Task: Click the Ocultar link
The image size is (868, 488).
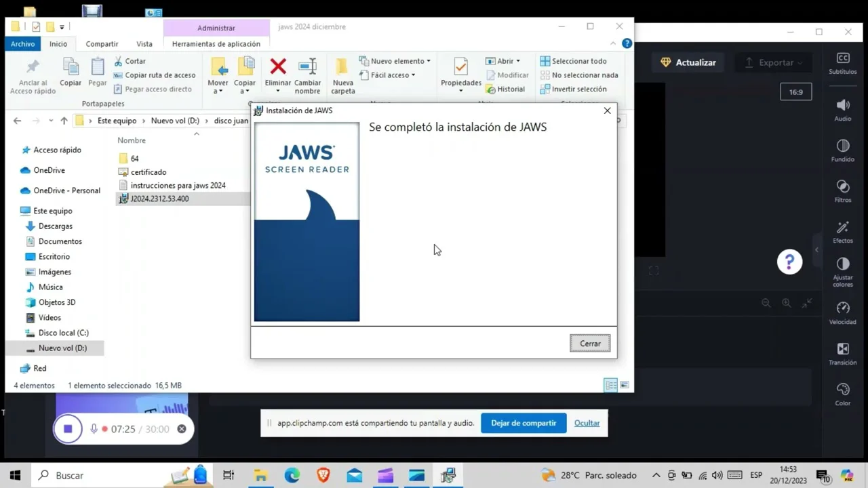Action: pos(587,423)
